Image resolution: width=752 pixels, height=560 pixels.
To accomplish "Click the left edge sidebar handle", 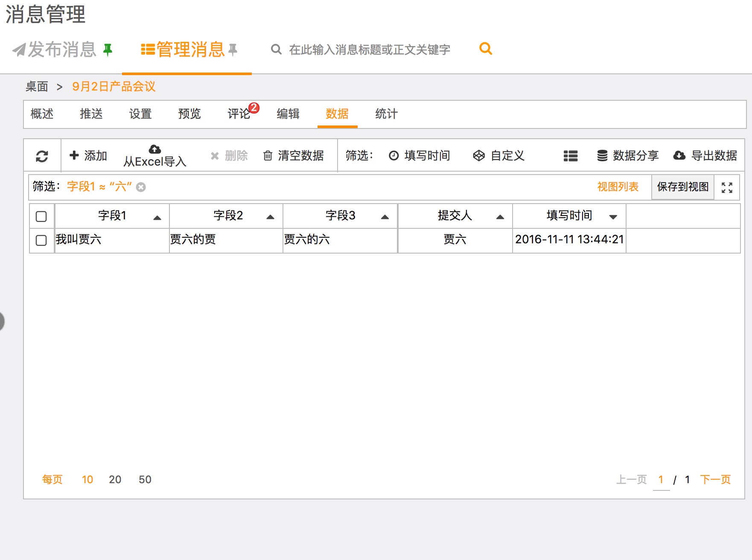I will click(2, 321).
